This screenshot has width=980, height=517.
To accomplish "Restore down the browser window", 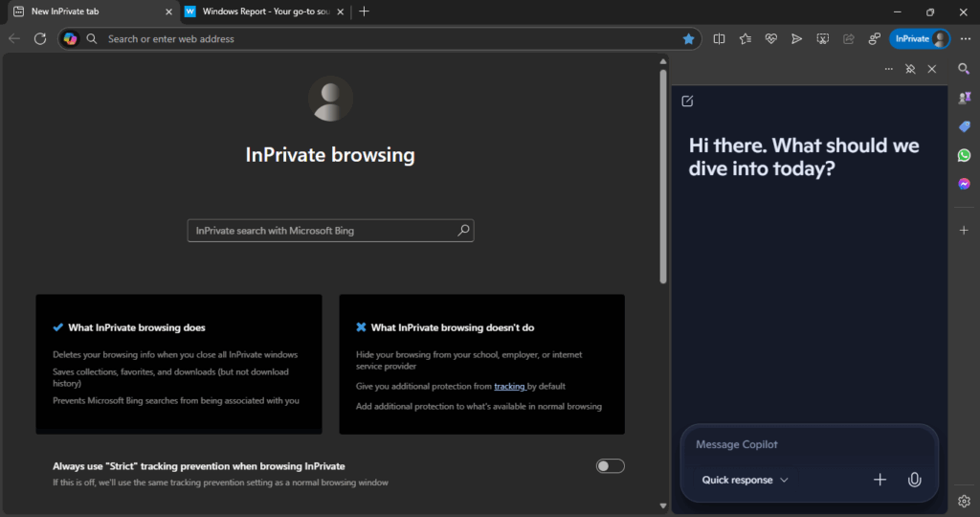I will [x=930, y=11].
